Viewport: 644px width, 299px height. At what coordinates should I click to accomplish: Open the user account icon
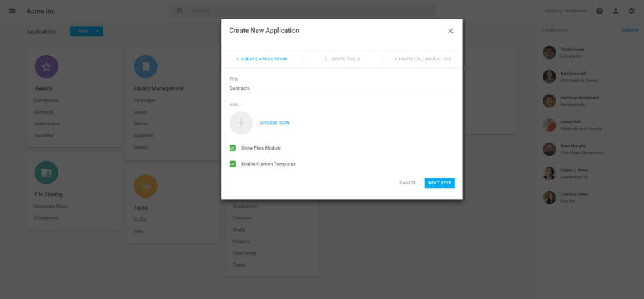(x=616, y=11)
